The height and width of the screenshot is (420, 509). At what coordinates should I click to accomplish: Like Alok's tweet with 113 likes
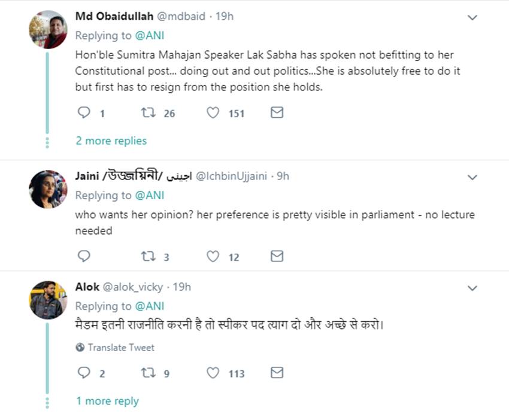(213, 373)
